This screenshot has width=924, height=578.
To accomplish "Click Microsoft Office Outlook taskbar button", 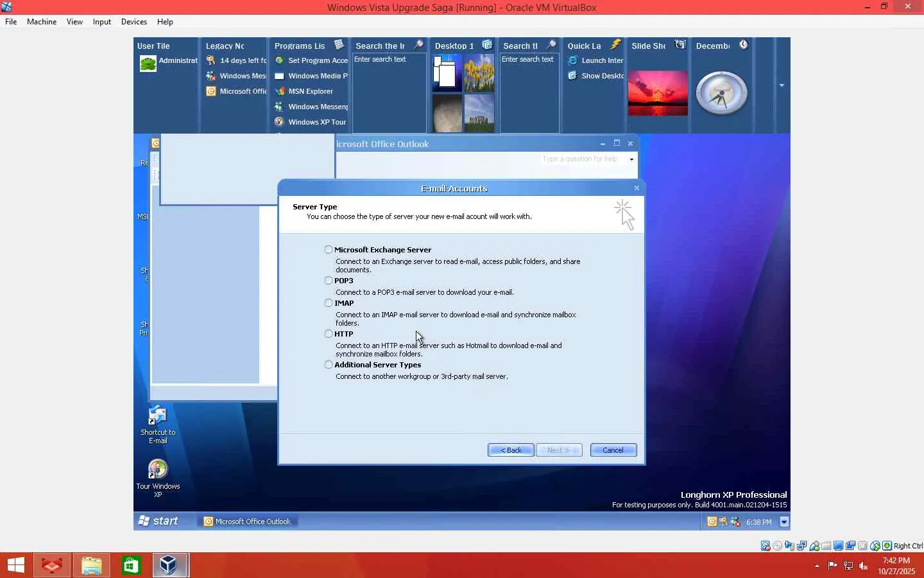I will point(248,521).
